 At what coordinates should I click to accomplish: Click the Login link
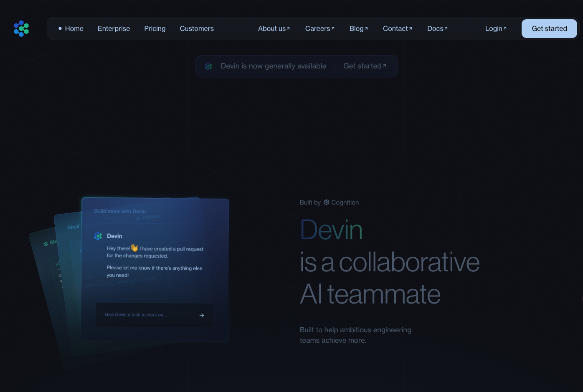click(x=496, y=28)
